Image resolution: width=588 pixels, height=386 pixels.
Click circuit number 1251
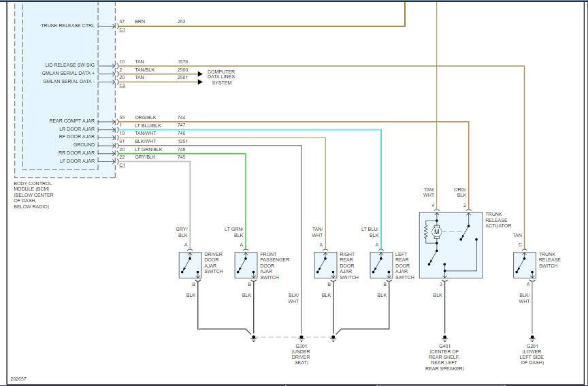182,142
